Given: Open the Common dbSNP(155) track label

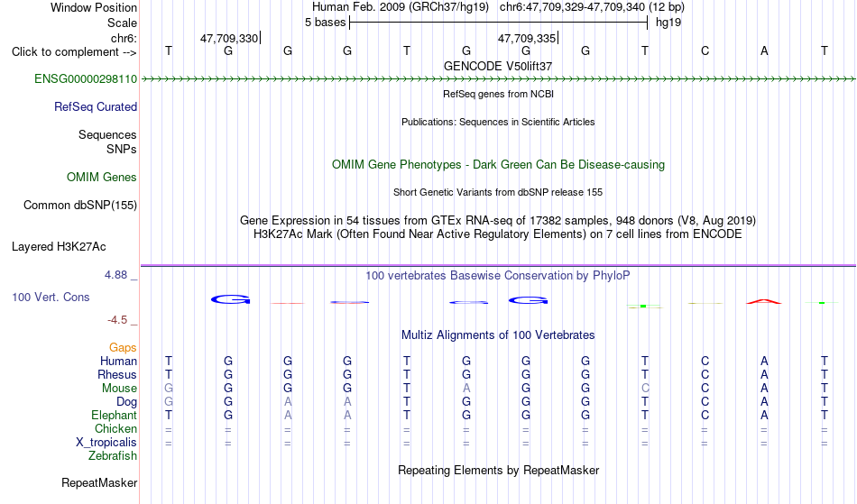Looking at the screenshot, I should 79,205.
